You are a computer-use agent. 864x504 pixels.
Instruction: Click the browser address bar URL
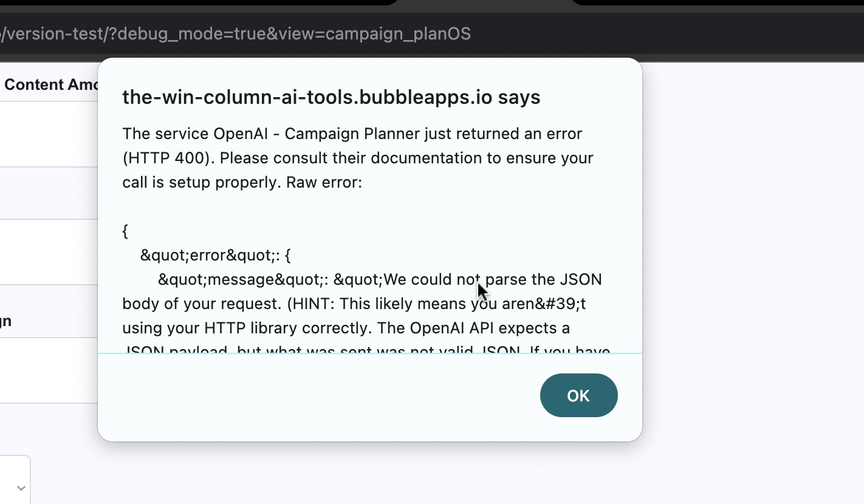236,33
